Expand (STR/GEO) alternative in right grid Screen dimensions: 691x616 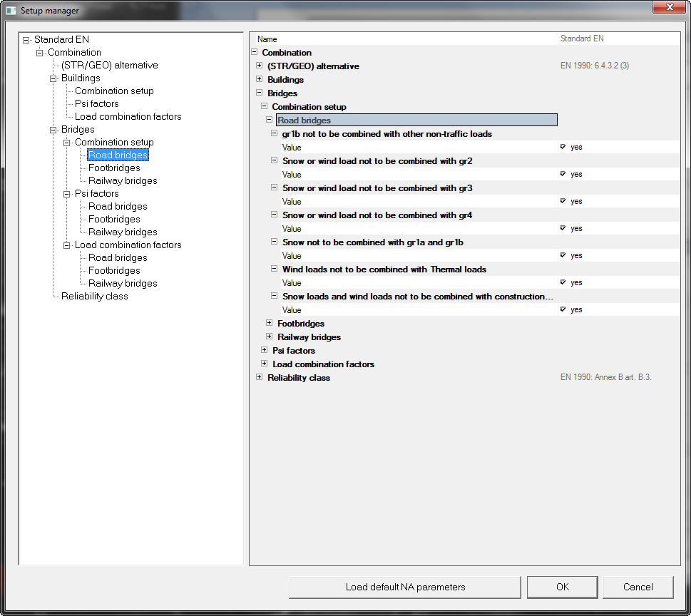pos(259,66)
